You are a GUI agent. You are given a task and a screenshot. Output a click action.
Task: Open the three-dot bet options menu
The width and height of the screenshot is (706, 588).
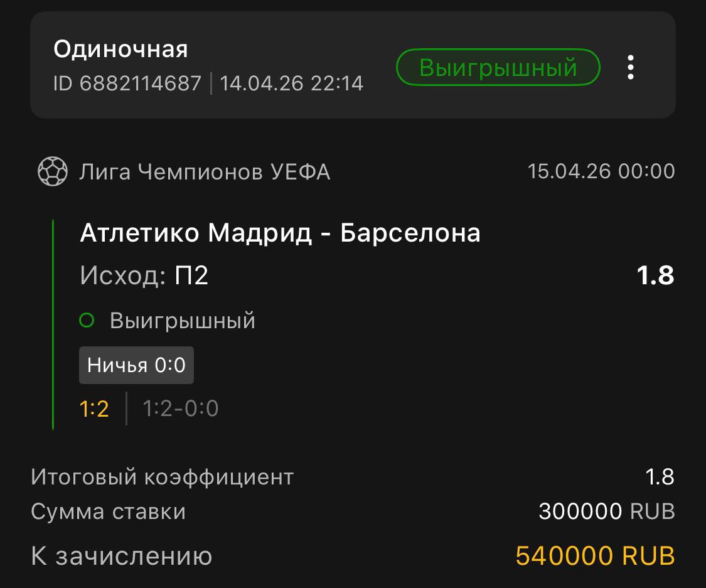tap(630, 67)
